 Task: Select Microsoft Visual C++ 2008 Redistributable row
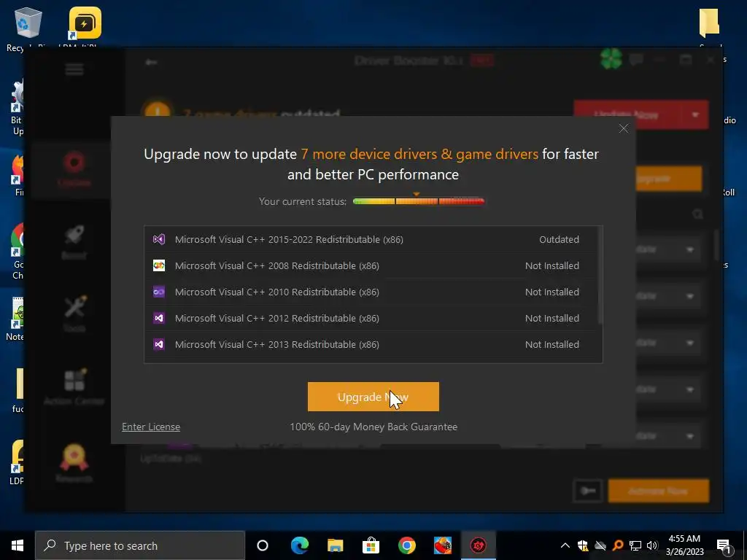[x=371, y=265]
